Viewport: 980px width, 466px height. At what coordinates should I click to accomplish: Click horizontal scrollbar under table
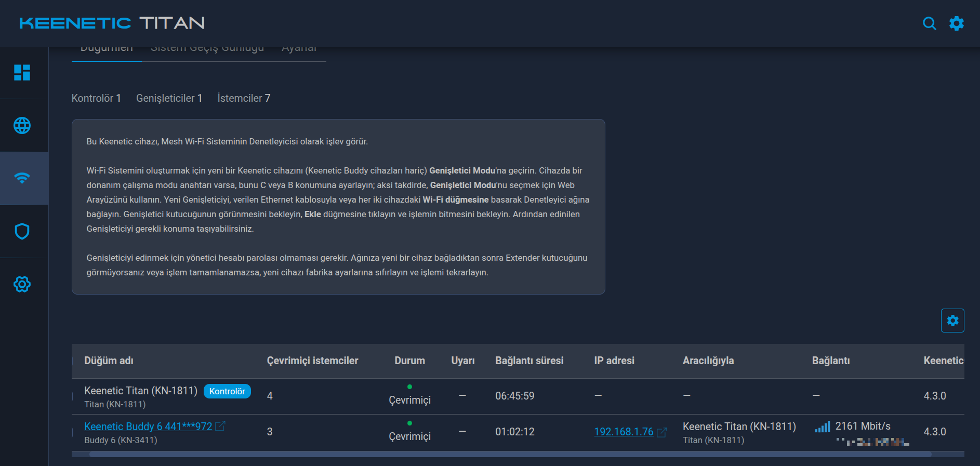tap(510, 454)
